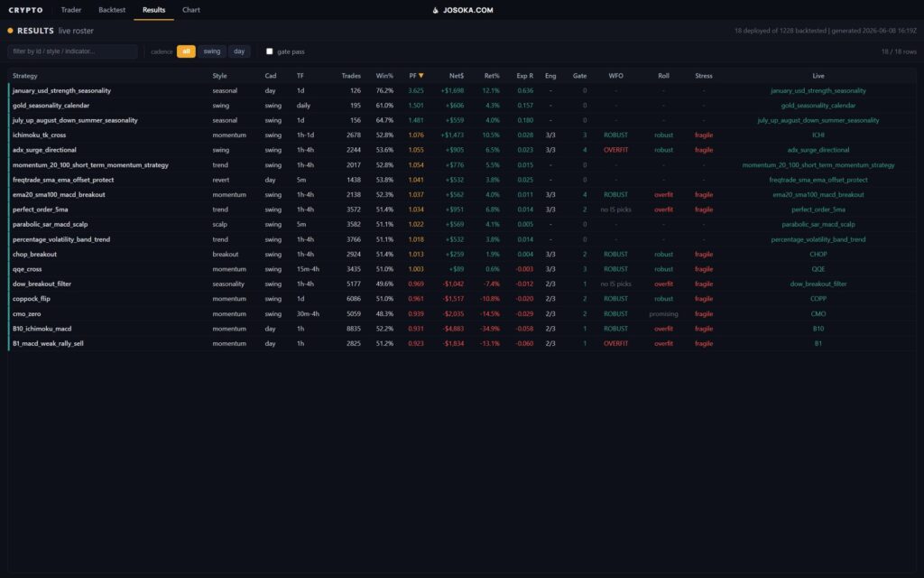Sort by Win% column header
This screenshot has height=578, width=924.
[x=384, y=76]
